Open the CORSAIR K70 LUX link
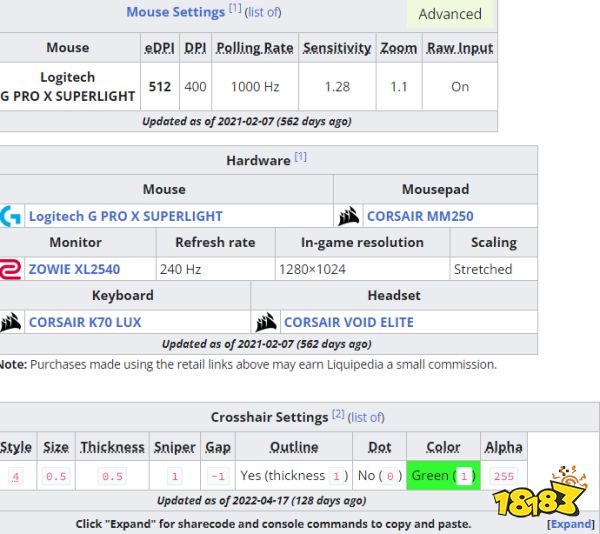The image size is (600, 534). [85, 322]
